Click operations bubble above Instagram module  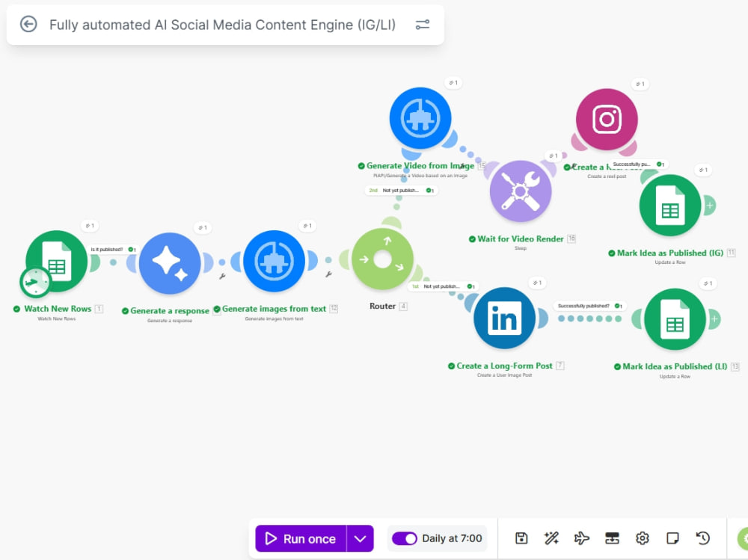coord(640,84)
